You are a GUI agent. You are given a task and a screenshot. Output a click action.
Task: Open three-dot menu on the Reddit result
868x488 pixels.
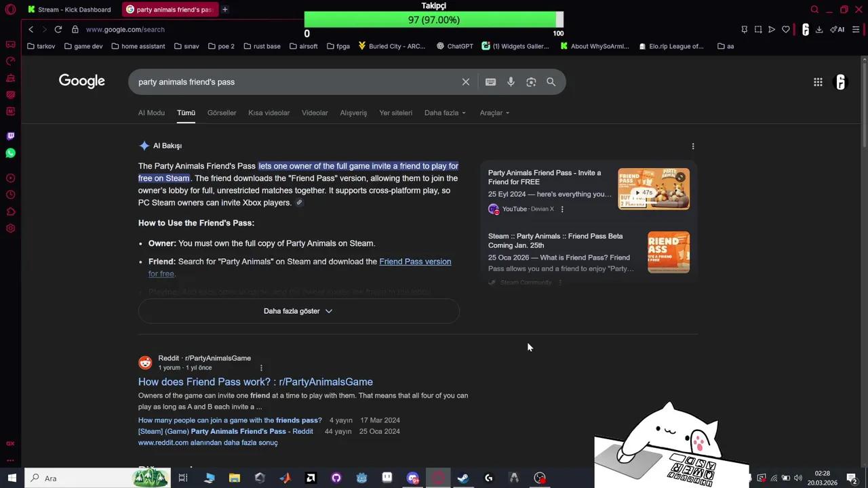tap(261, 368)
